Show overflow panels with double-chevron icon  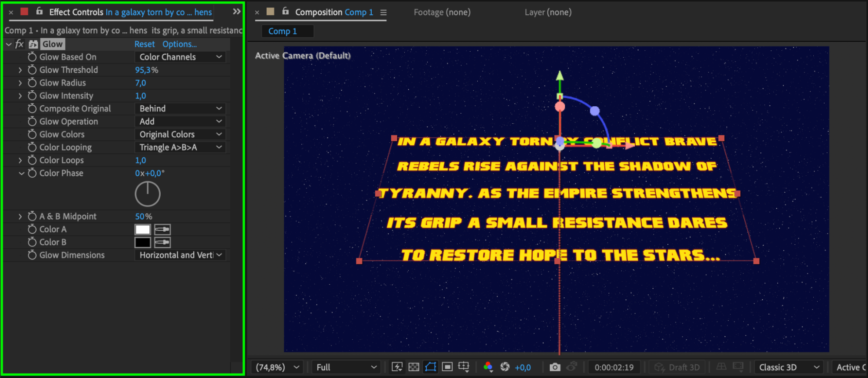tap(237, 11)
